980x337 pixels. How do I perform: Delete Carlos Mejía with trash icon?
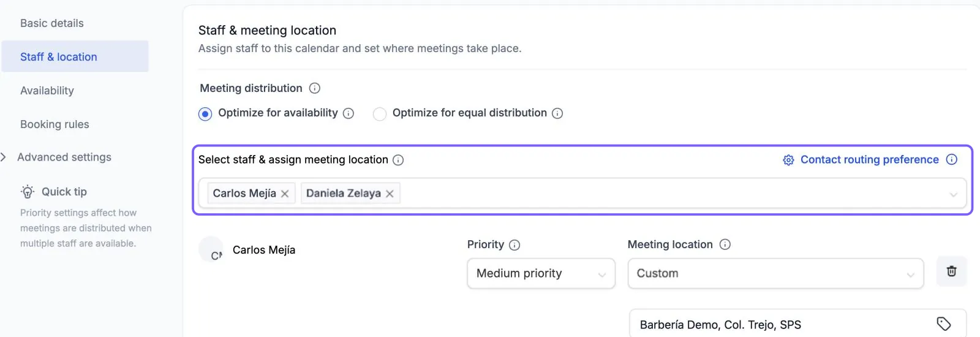pos(952,271)
